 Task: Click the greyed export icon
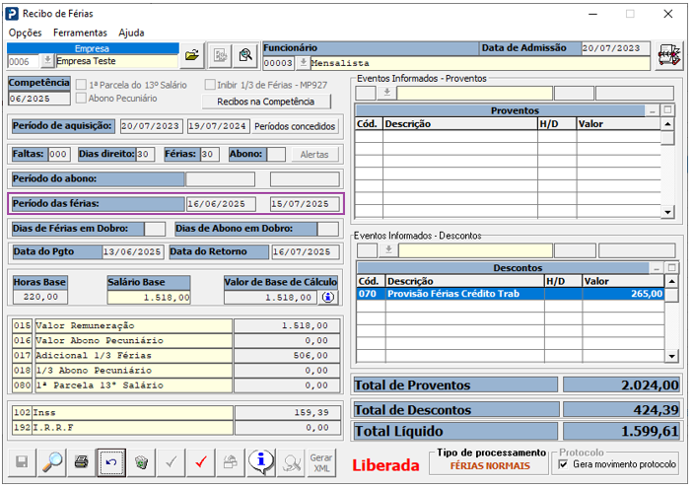[x=230, y=462]
